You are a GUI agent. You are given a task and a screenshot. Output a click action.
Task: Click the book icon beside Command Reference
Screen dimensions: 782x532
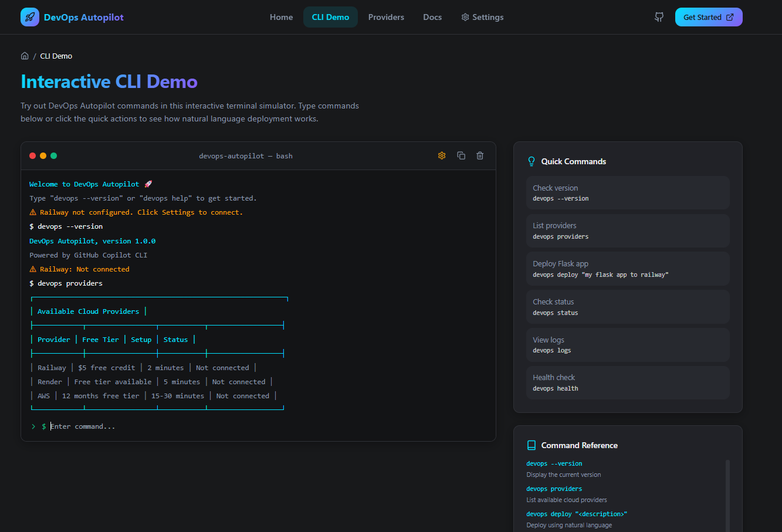coord(532,445)
